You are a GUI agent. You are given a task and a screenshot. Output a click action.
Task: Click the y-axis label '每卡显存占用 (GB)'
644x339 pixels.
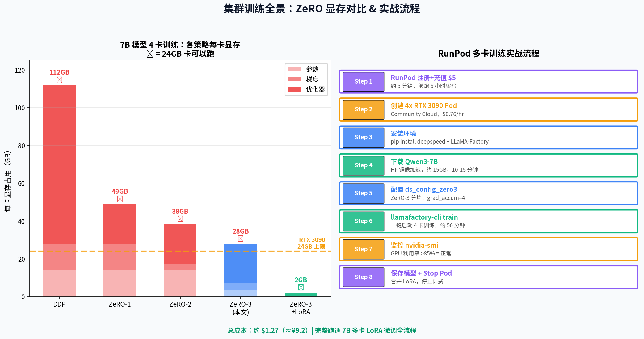[8, 181]
